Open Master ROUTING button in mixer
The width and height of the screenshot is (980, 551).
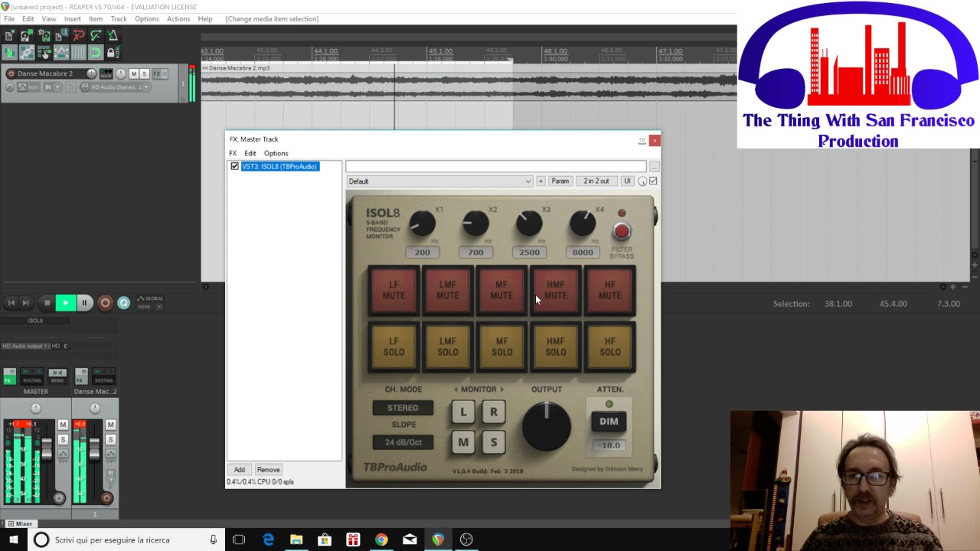[31, 376]
